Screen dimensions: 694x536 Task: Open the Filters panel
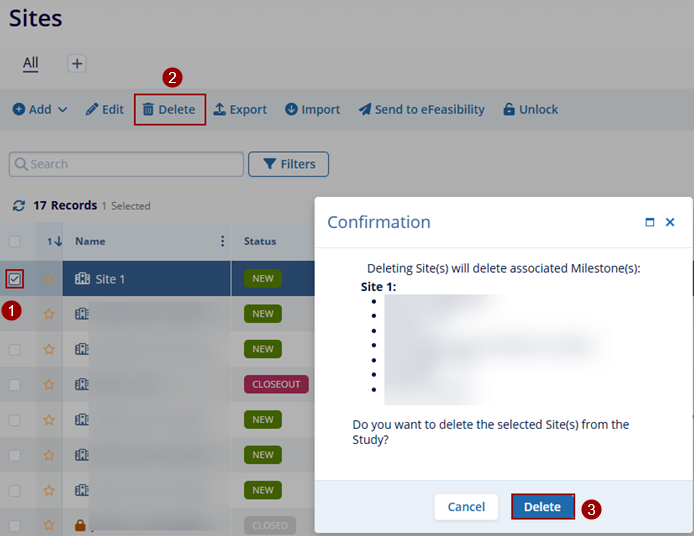pyautogui.click(x=288, y=164)
